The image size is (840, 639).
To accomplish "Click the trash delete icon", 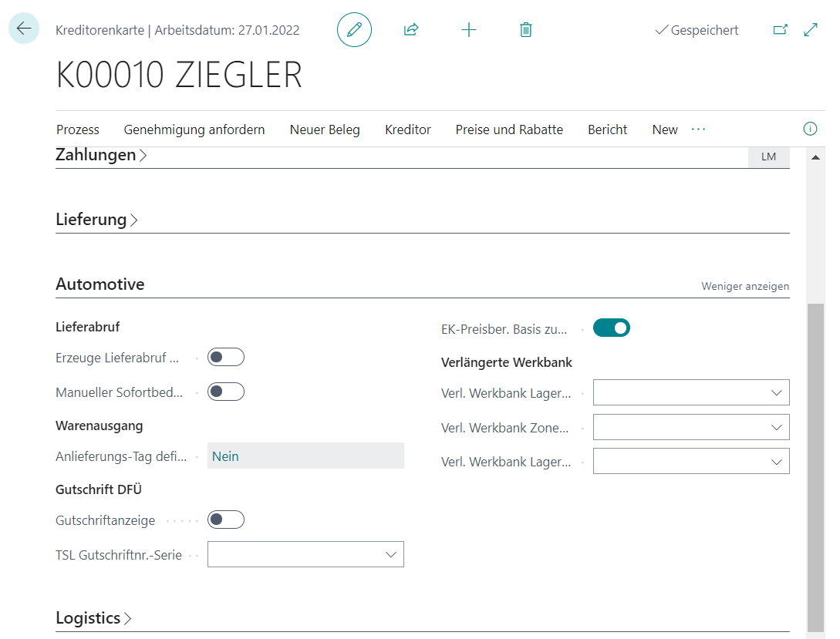I will coord(526,30).
